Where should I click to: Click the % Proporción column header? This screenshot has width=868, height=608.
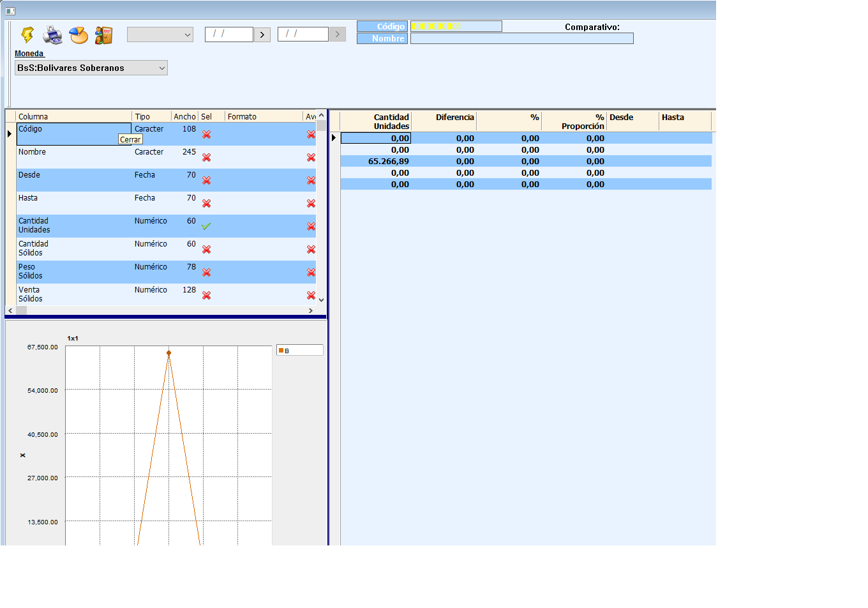coord(574,121)
